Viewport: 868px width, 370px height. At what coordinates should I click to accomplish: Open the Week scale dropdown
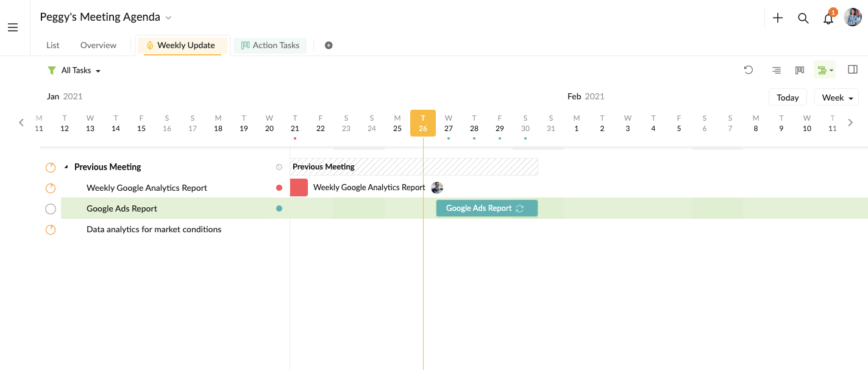(836, 98)
